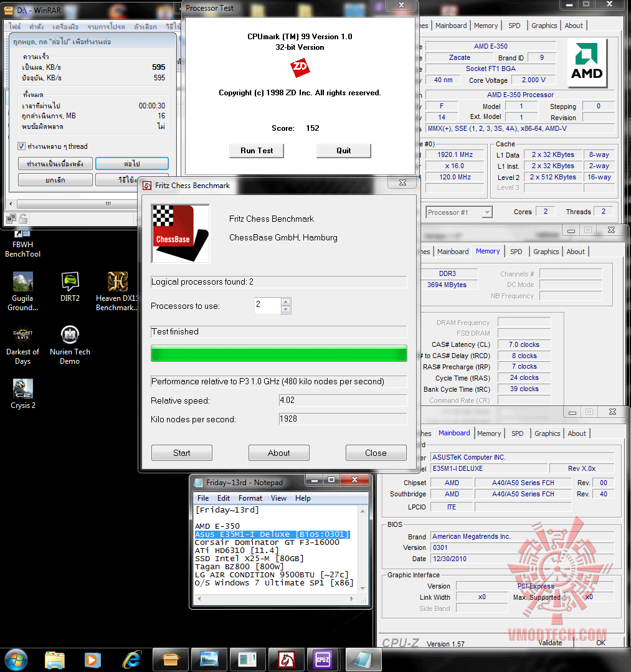Screen dimensions: 631x672
Task: Open About in Fritz Chess Benchmark
Action: 278,453
